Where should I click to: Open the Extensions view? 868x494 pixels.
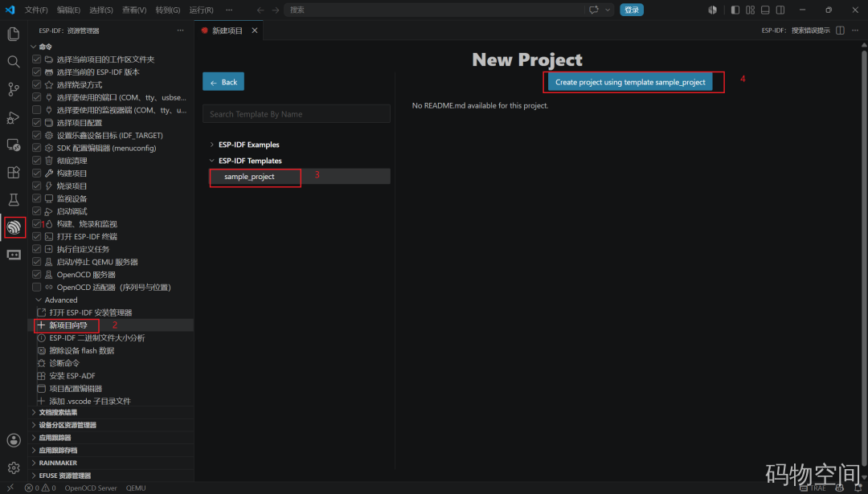point(14,172)
